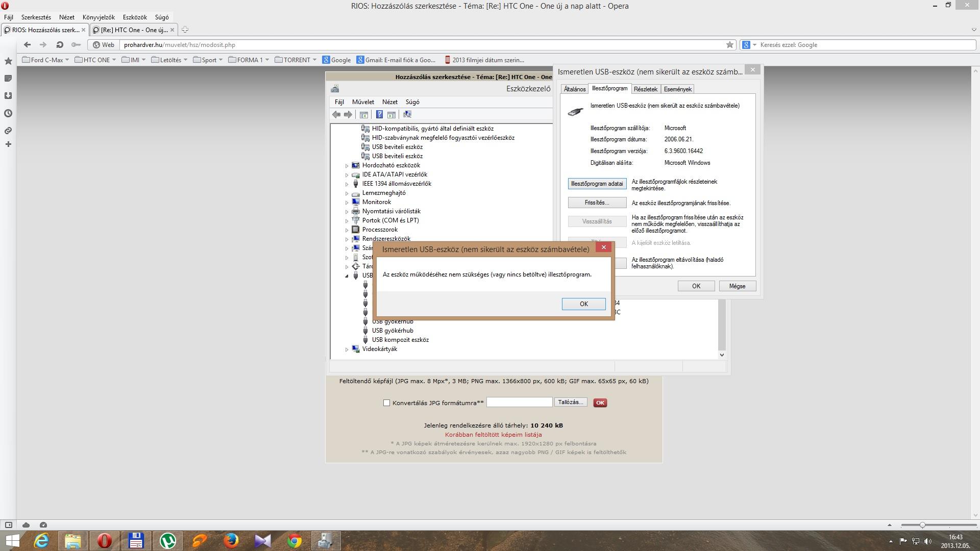Add a panel with the plus icon
This screenshot has height=551, width=980.
pyautogui.click(x=8, y=144)
